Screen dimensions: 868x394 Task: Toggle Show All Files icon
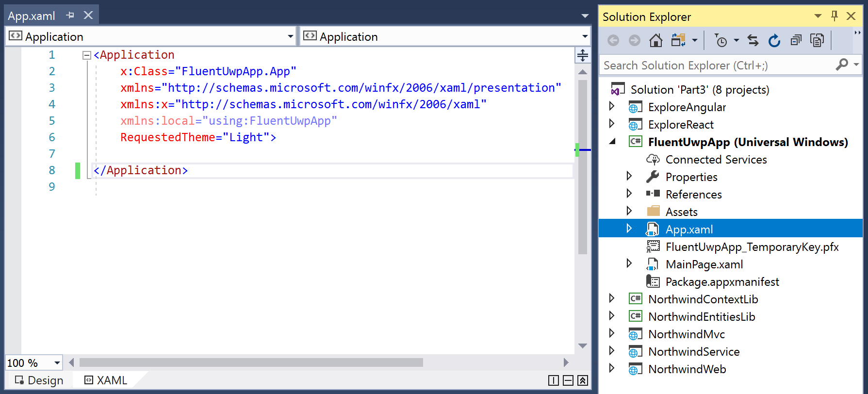click(817, 40)
